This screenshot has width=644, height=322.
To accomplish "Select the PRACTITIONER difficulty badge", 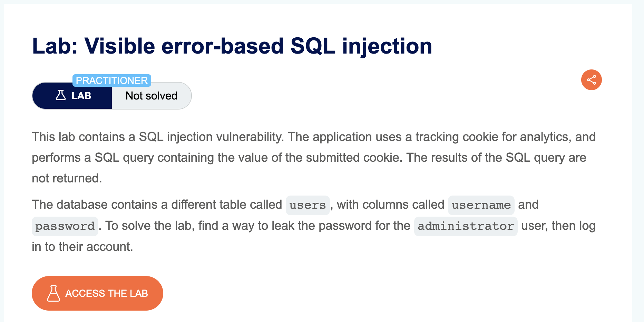I will pyautogui.click(x=112, y=80).
